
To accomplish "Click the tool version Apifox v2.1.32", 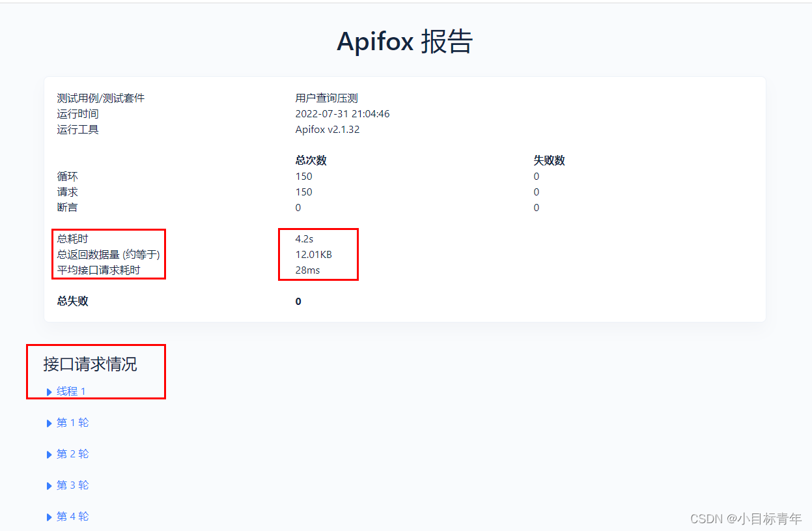I will click(x=328, y=130).
